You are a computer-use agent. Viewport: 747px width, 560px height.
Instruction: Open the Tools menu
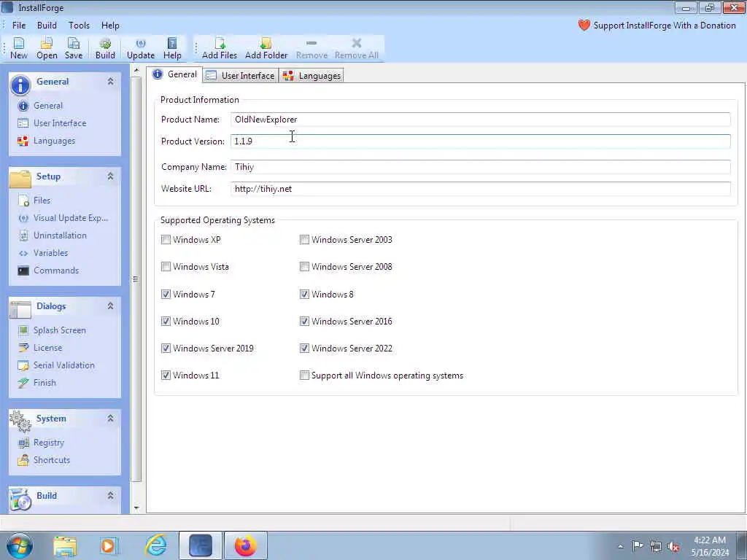(x=79, y=26)
